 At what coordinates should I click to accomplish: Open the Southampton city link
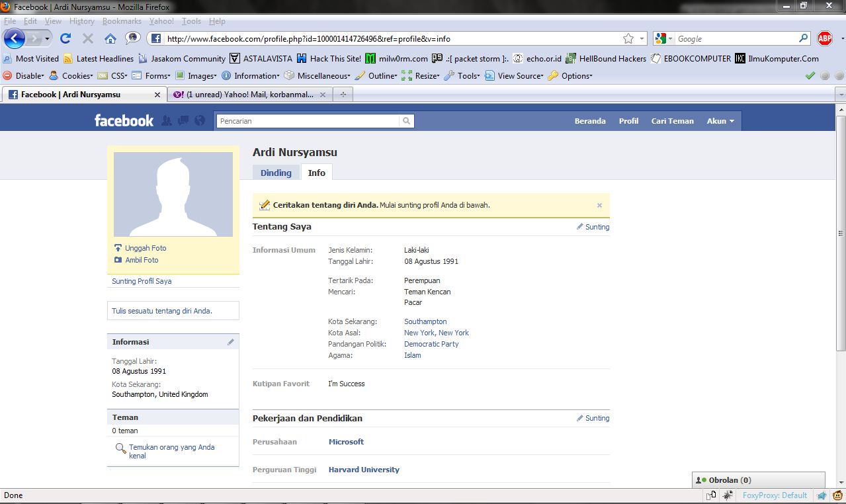[425, 321]
